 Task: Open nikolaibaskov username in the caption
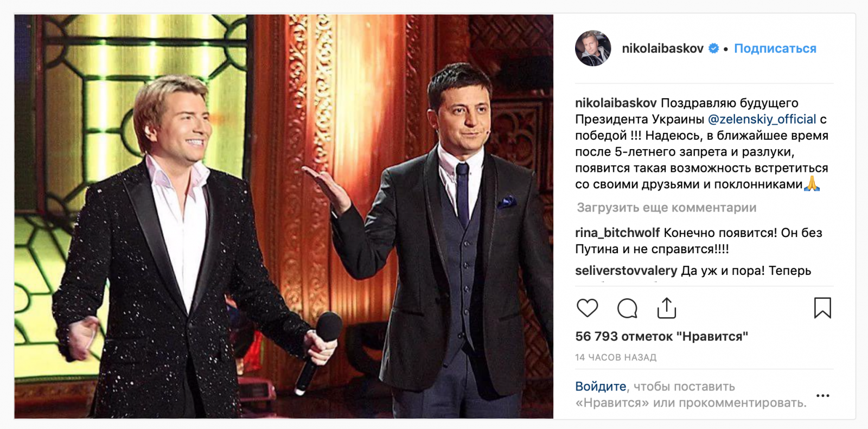click(616, 103)
